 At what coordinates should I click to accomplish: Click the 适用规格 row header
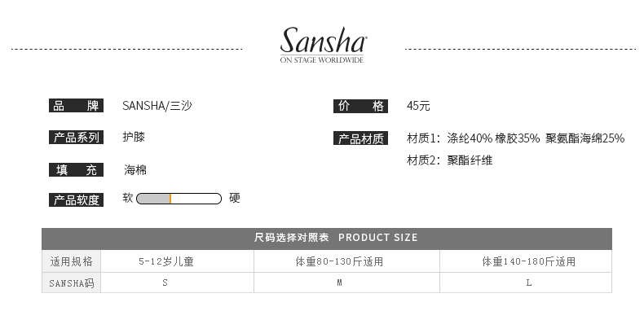point(71,261)
